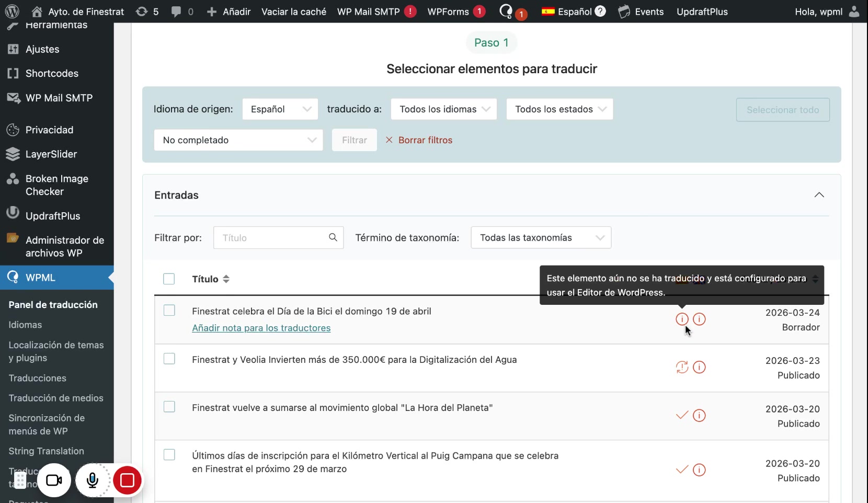Image resolution: width=868 pixels, height=503 pixels.
Task: Click the checkmark status for La Hora del Planeta
Action: [682, 415]
